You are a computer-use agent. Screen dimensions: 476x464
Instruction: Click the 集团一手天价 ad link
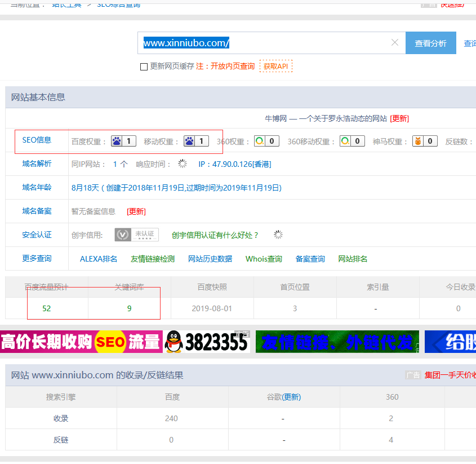coord(450,375)
